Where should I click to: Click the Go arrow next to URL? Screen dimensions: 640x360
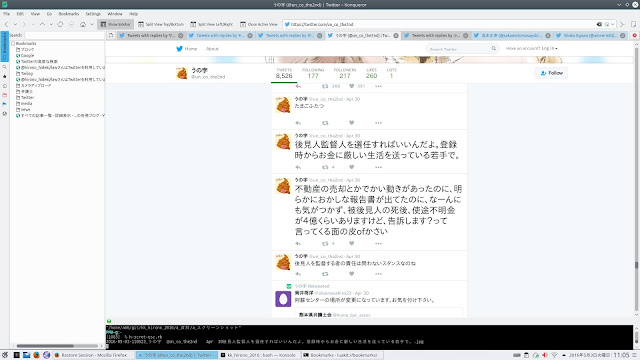click(x=622, y=24)
